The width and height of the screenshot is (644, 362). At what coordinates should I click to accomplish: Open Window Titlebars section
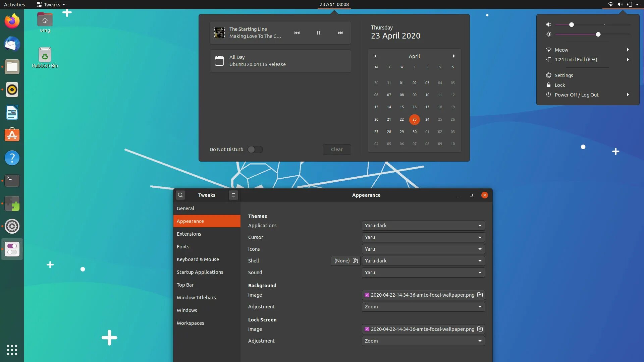pyautogui.click(x=207, y=298)
